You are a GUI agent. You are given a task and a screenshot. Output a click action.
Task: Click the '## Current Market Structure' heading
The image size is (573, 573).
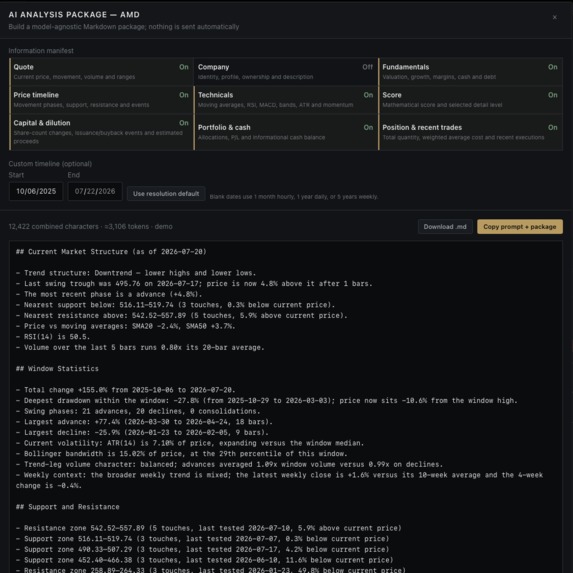pyautogui.click(x=111, y=252)
